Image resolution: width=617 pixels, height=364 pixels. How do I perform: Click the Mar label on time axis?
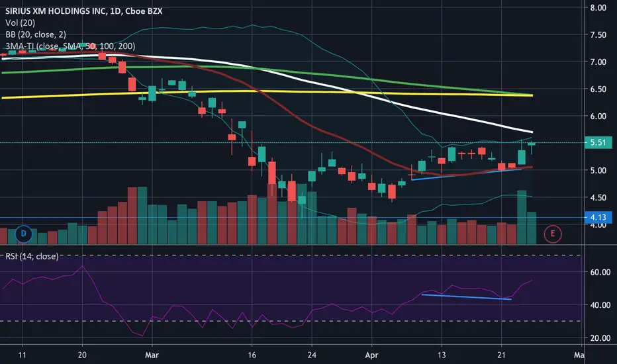[152, 355]
